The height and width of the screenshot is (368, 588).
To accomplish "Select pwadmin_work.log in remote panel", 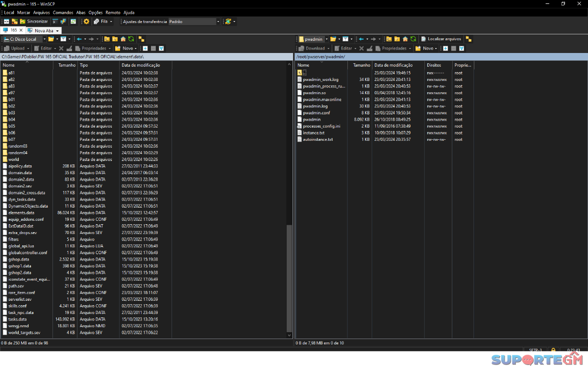I will pyautogui.click(x=320, y=79).
